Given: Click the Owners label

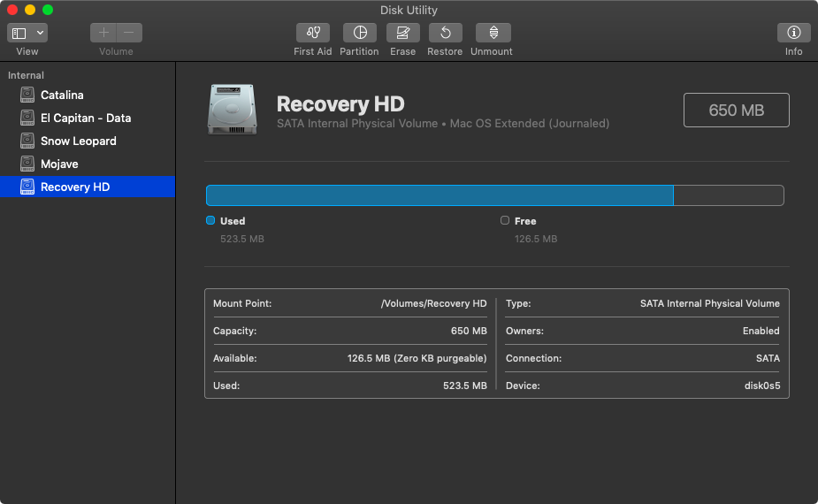Looking at the screenshot, I should pos(524,331).
